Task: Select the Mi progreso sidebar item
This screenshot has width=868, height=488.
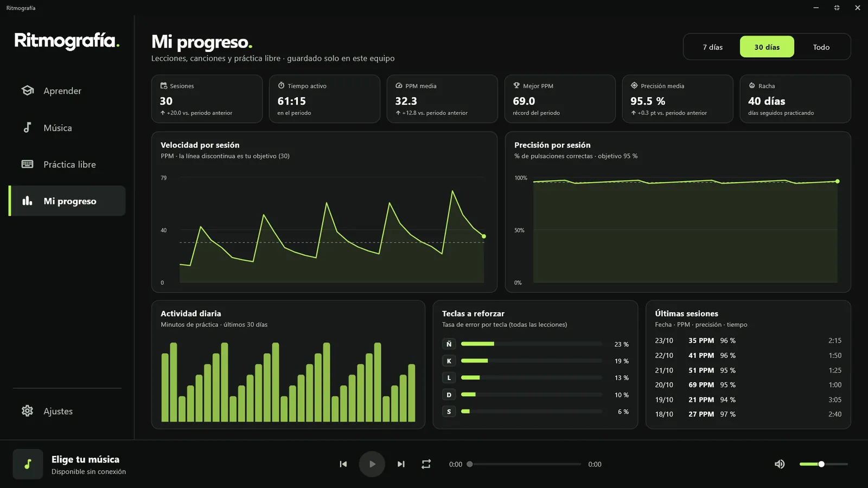Action: coord(67,201)
